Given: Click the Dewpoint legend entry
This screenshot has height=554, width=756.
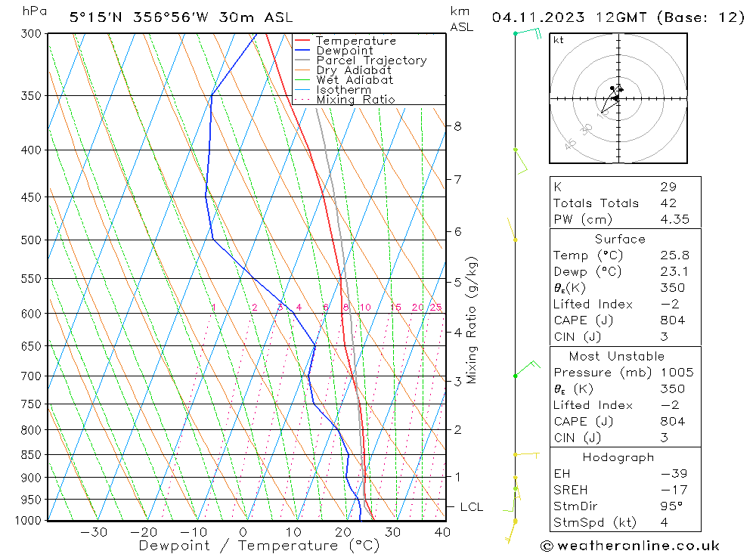Looking at the screenshot, I should pos(333,51).
